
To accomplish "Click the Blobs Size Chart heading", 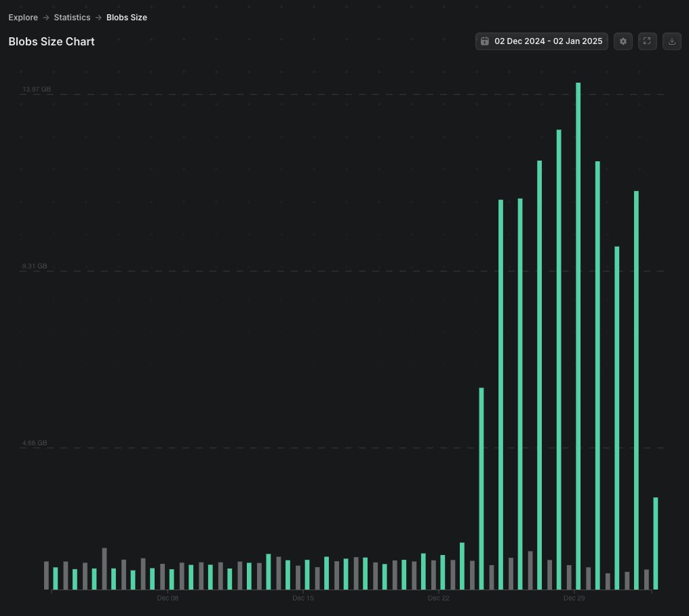I will (x=52, y=41).
